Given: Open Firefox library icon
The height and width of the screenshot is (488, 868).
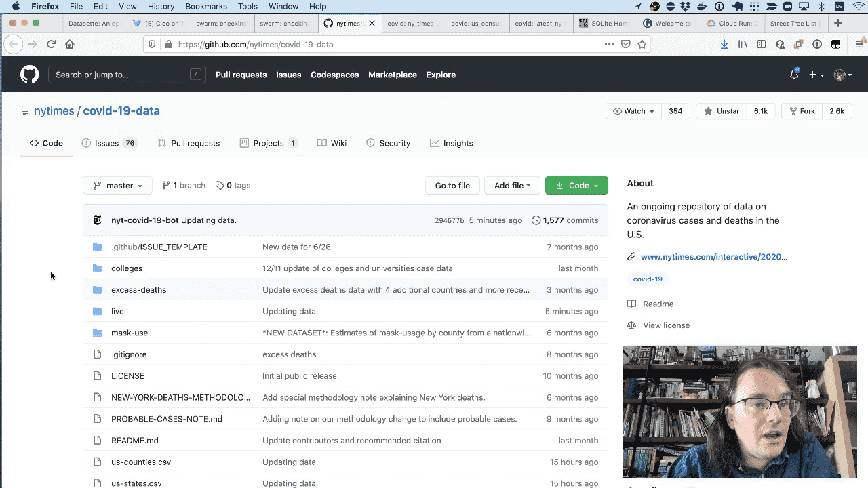Looking at the screenshot, I should click(743, 44).
